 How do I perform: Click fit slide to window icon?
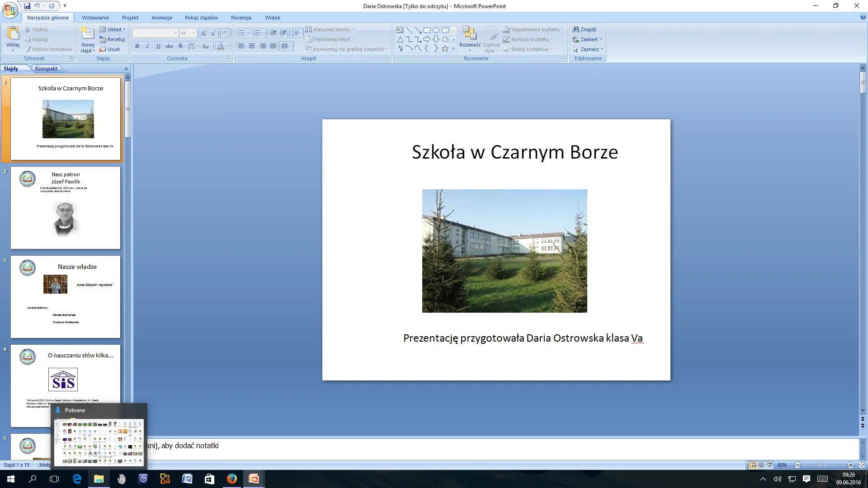(x=862, y=465)
